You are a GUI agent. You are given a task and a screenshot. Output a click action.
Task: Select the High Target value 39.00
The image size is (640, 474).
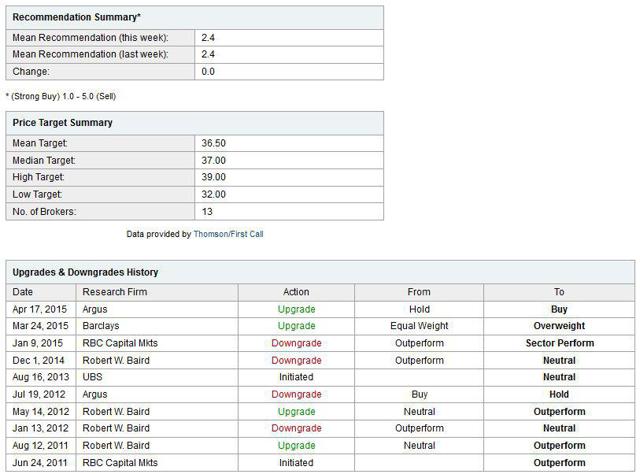213,177
